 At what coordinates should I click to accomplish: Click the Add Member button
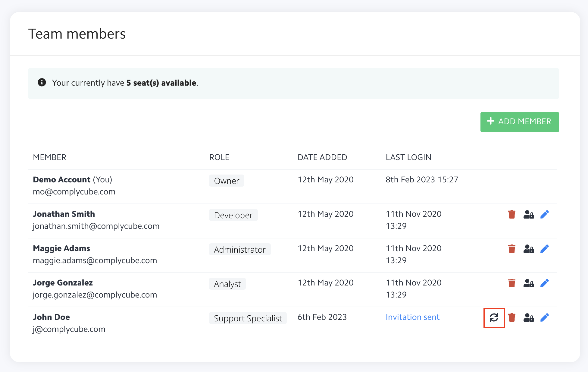[520, 122]
